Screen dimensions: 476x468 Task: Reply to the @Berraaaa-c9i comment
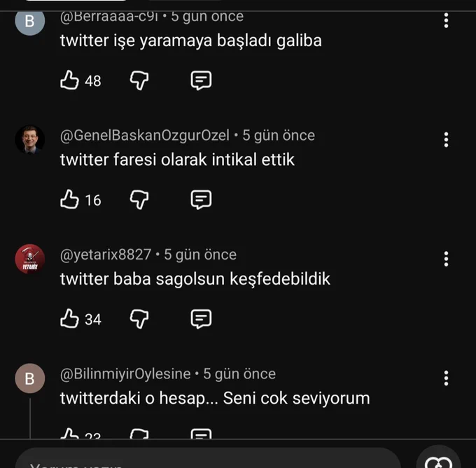[201, 80]
